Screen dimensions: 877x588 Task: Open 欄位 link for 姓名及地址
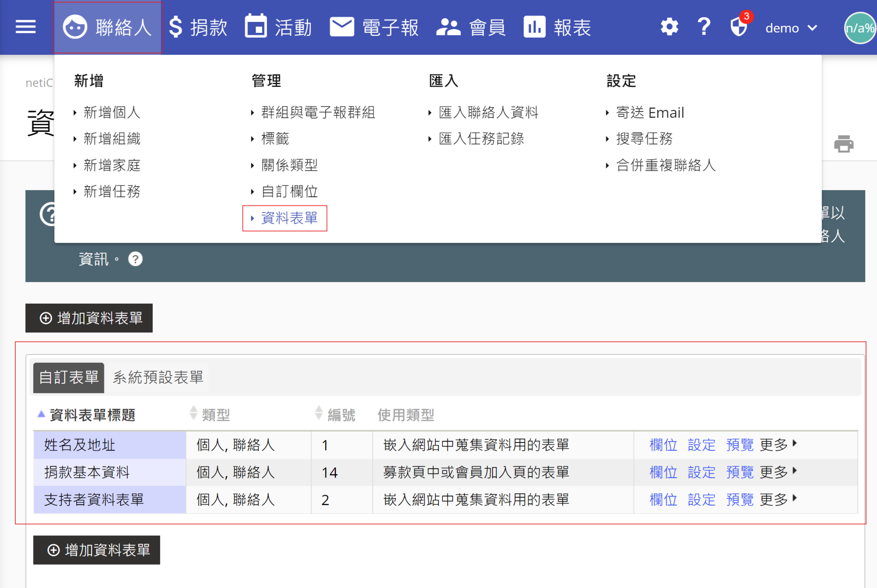click(x=663, y=445)
